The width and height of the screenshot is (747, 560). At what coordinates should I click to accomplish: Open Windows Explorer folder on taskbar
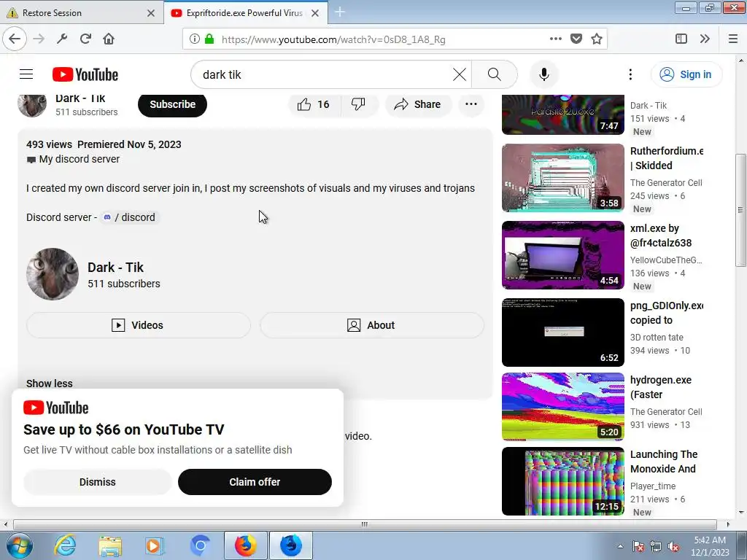pos(110,545)
